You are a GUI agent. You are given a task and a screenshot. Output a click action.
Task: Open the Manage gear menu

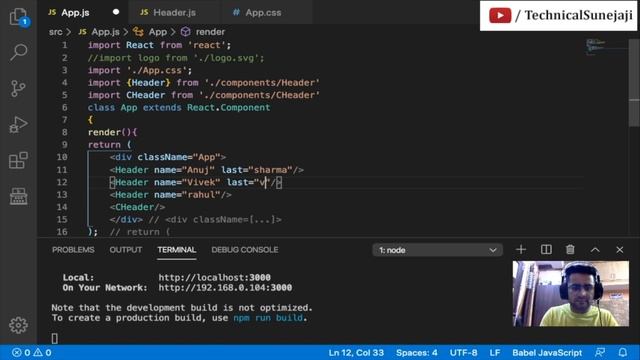[18, 325]
